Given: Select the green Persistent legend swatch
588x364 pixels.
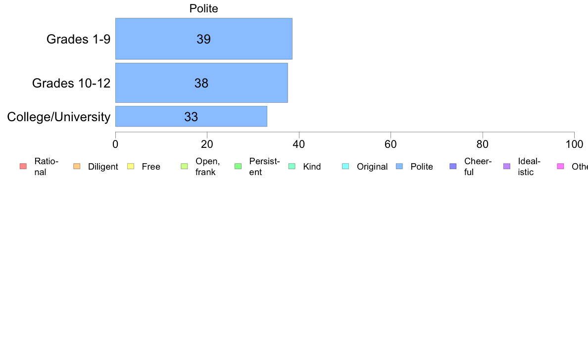Looking at the screenshot, I should 238,166.
